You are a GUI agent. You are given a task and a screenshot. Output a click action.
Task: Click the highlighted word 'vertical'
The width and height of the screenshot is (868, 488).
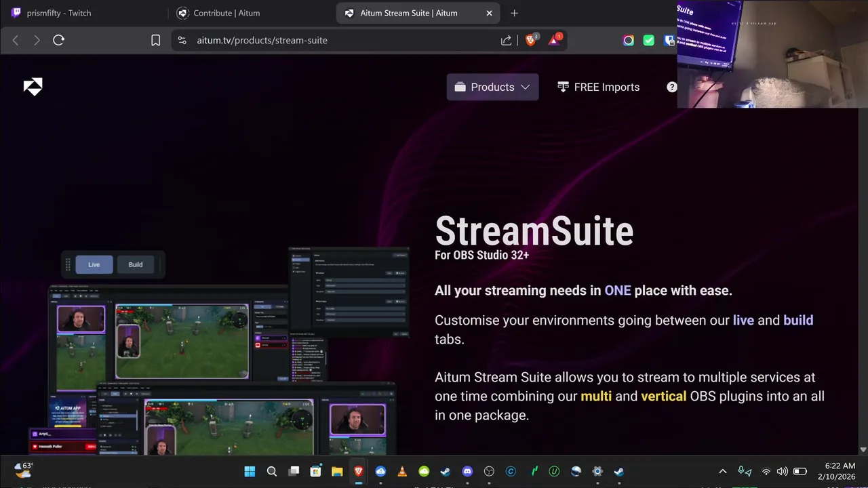[x=664, y=396]
